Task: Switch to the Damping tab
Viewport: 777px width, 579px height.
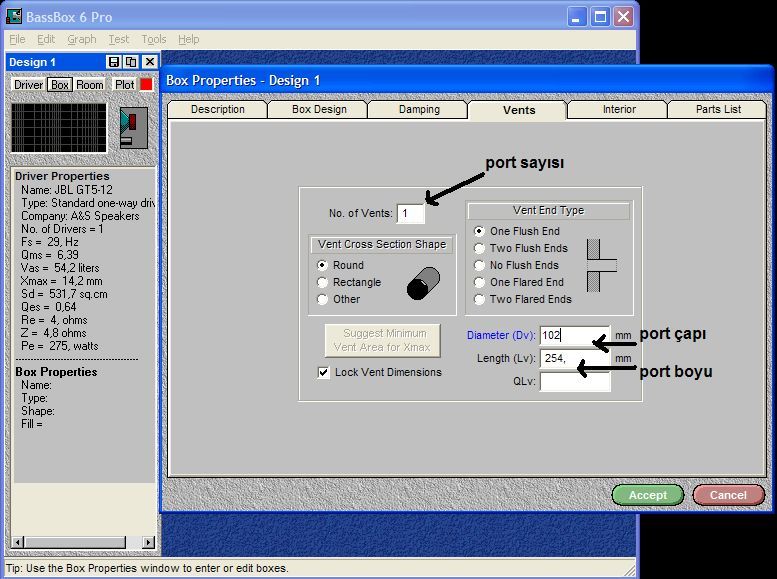Action: [x=418, y=109]
